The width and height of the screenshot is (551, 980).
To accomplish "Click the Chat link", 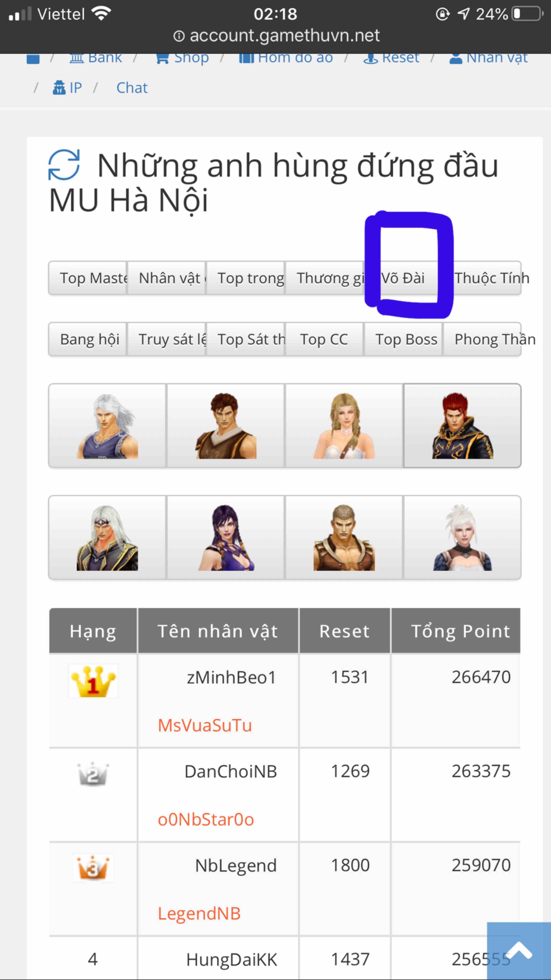I will click(x=132, y=88).
